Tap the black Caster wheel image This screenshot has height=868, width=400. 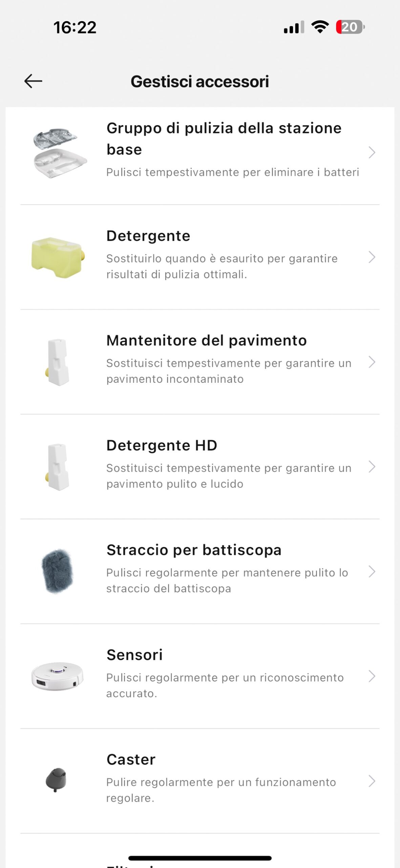point(56,780)
